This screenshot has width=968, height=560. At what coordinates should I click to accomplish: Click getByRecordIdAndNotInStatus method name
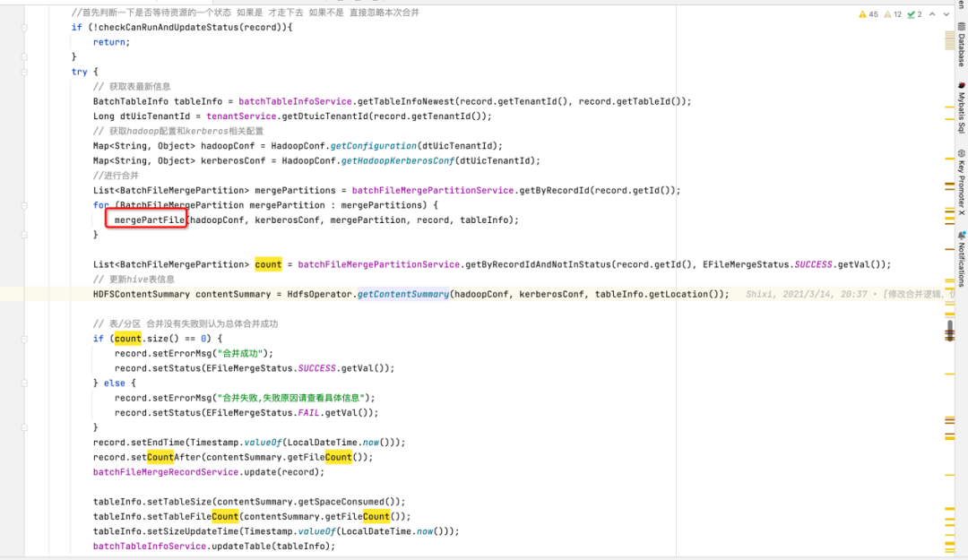[538, 264]
